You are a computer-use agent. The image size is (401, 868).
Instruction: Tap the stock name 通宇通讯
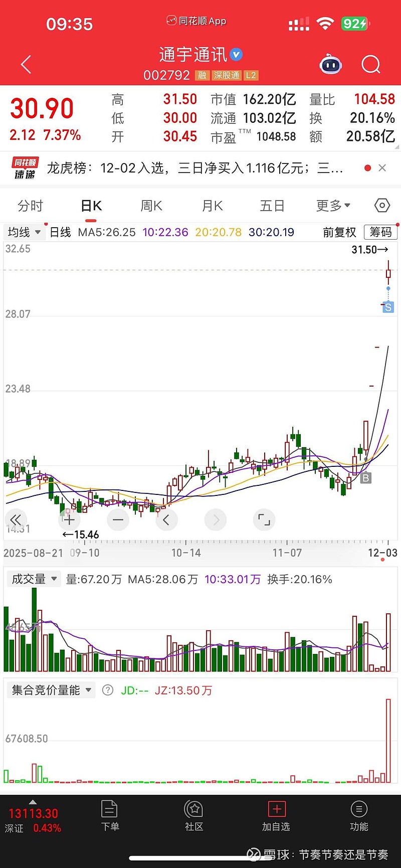[193, 54]
